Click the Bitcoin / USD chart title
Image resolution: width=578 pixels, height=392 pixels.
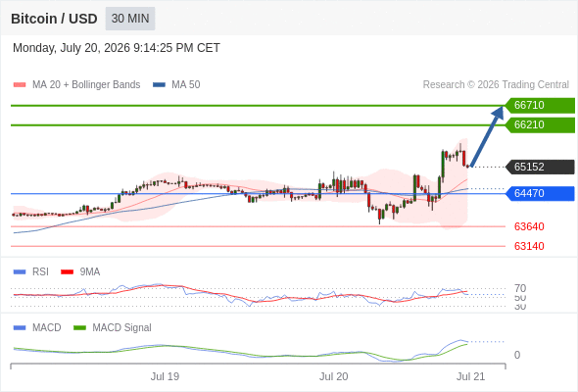coord(54,19)
